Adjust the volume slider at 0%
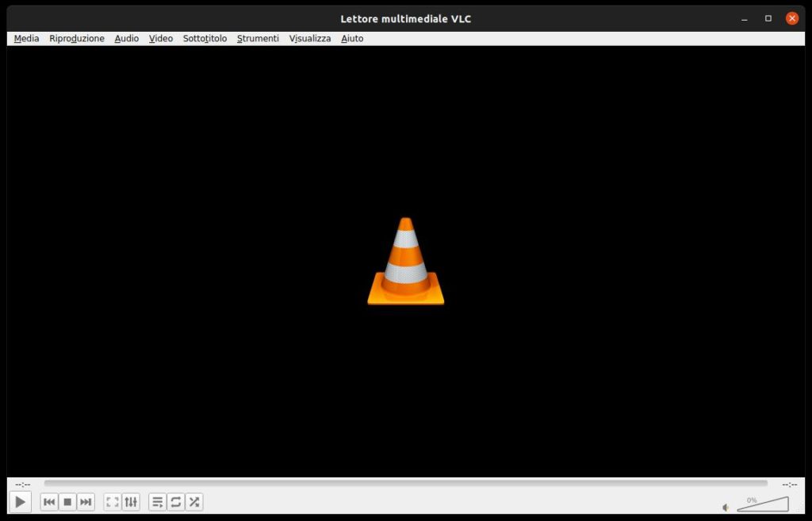Image resolution: width=812 pixels, height=521 pixels. (763, 504)
